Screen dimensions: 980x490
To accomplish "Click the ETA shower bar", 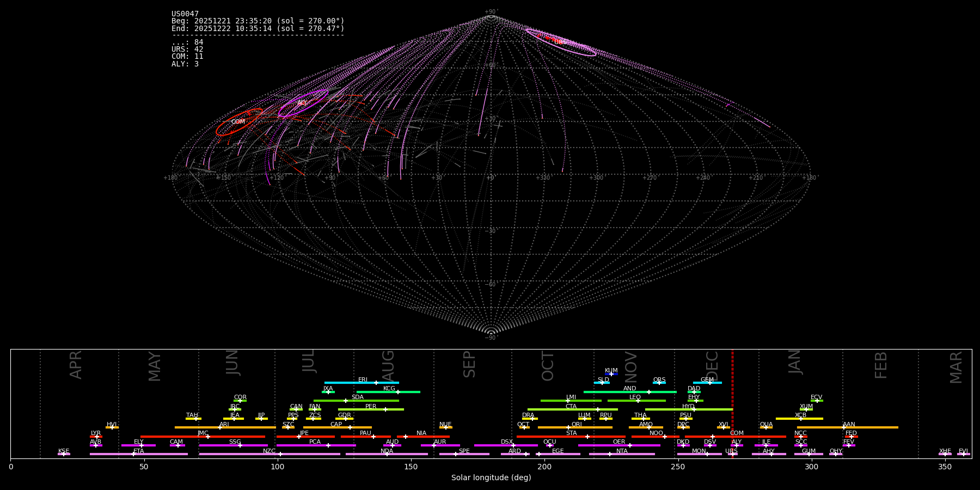I will [x=139, y=454].
